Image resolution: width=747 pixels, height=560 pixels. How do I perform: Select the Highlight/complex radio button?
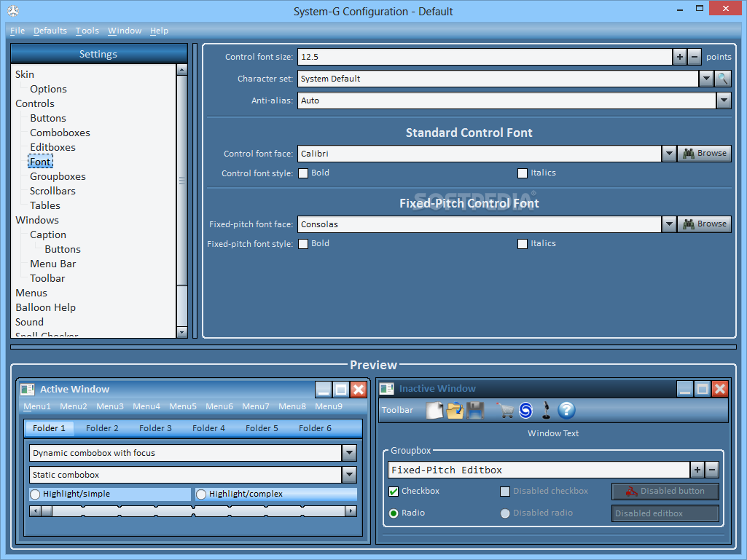[201, 494]
